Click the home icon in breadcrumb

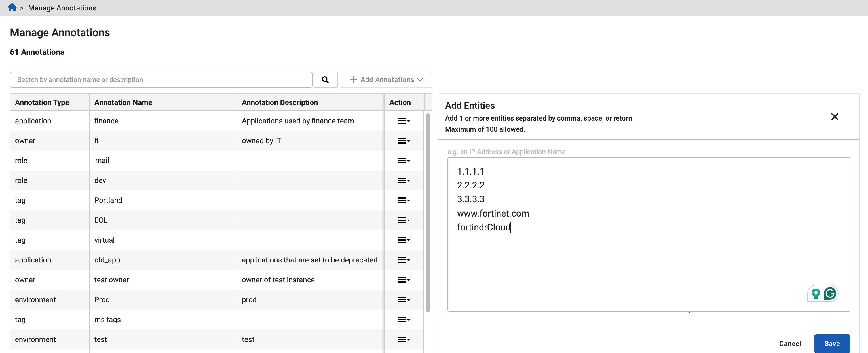coord(12,7)
